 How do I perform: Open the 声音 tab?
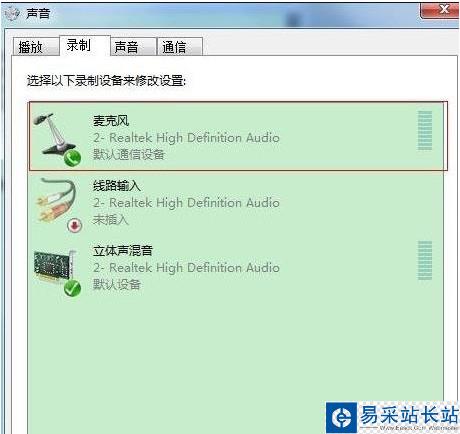pyautogui.click(x=133, y=47)
